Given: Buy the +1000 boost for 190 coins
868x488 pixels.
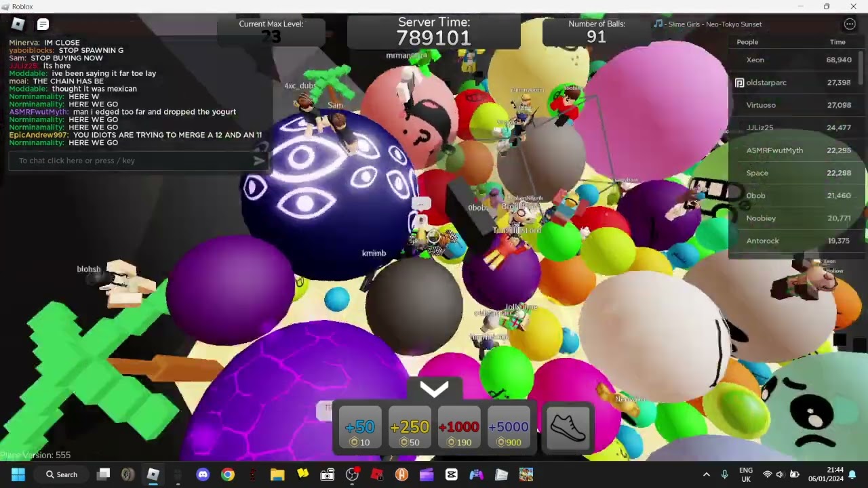Looking at the screenshot, I should pos(459,427).
